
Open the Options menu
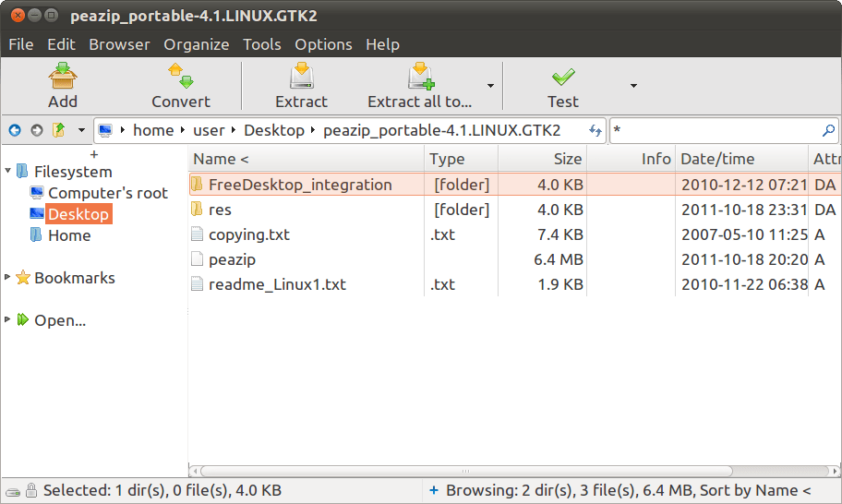coord(323,44)
